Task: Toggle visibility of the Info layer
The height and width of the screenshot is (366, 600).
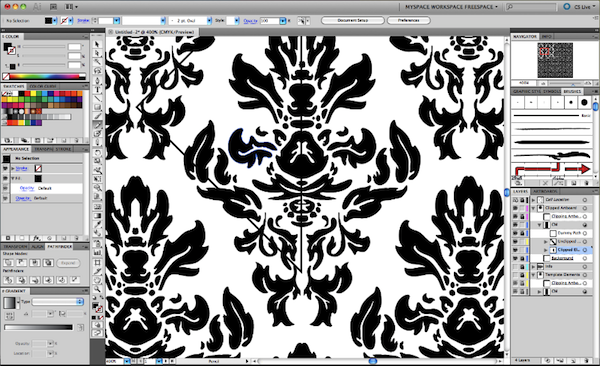Action: point(515,266)
